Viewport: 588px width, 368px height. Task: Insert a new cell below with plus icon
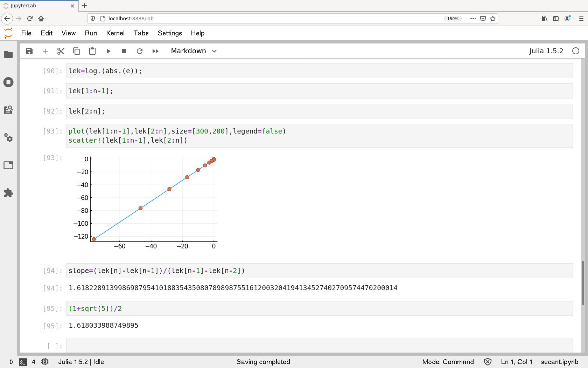click(45, 51)
